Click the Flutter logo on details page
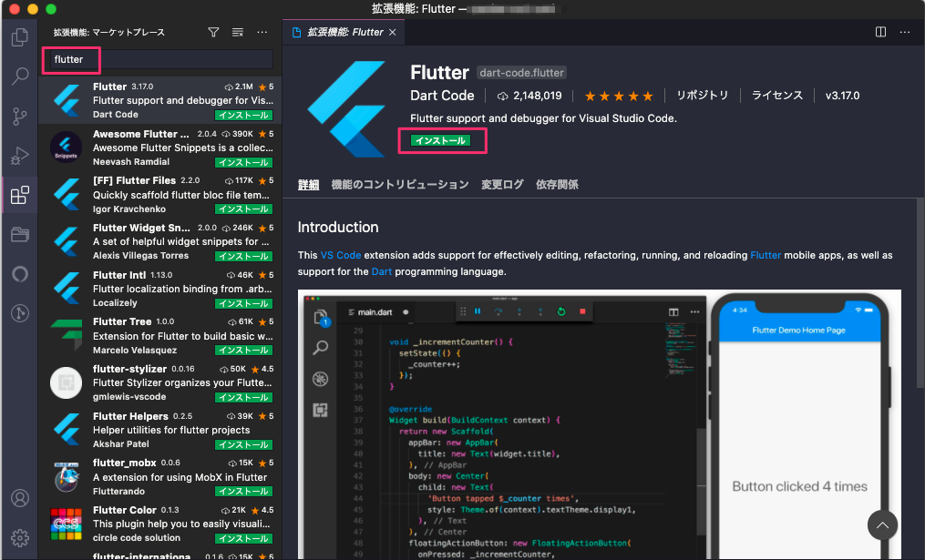The height and width of the screenshot is (560, 925). tap(347, 109)
